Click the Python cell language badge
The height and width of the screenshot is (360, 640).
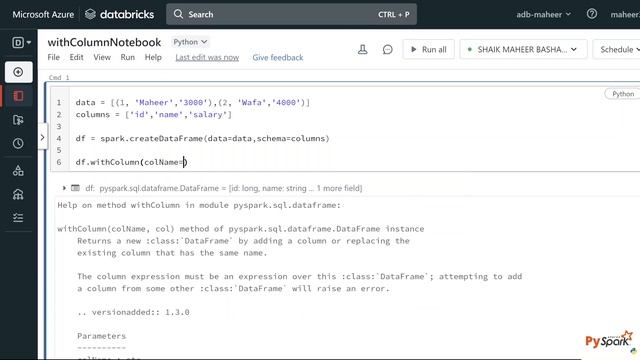(x=622, y=94)
